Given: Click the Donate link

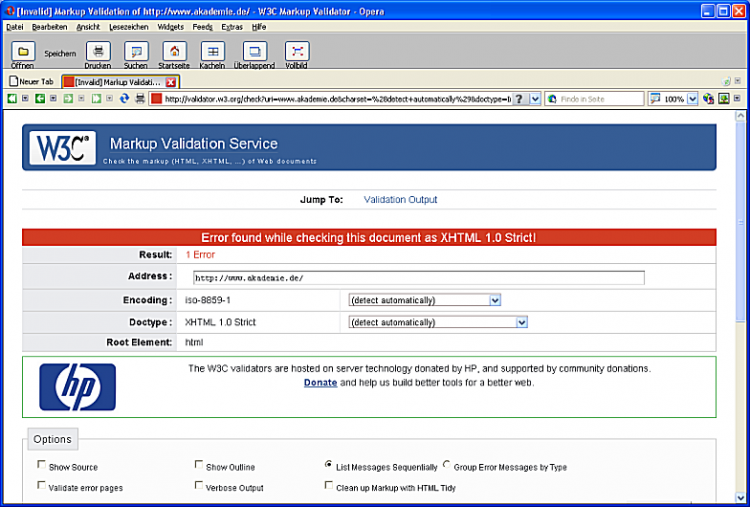Looking at the screenshot, I should [x=320, y=382].
